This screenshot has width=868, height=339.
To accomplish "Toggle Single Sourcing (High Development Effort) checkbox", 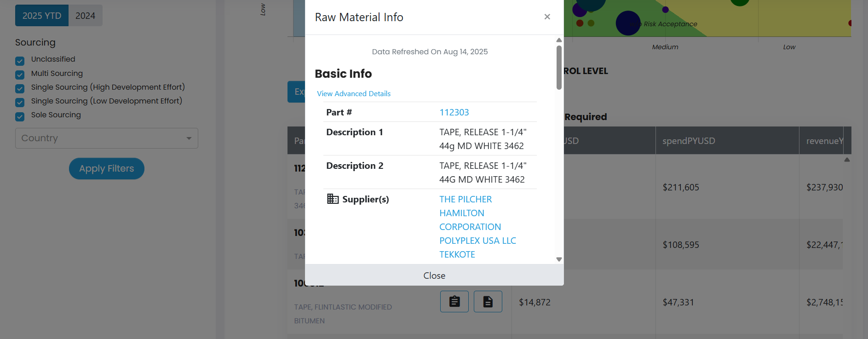I will (x=20, y=88).
